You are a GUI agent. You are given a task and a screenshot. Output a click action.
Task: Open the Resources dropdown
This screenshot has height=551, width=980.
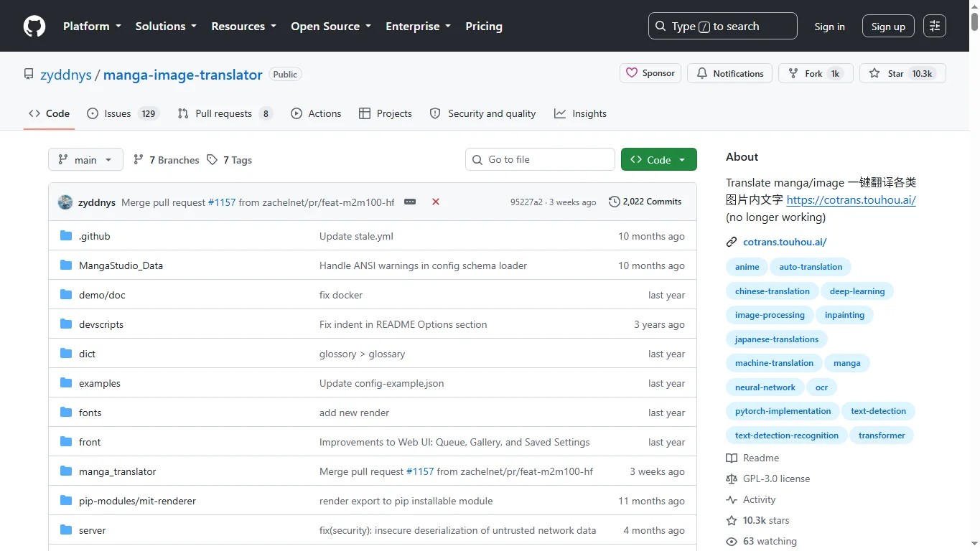[243, 26]
